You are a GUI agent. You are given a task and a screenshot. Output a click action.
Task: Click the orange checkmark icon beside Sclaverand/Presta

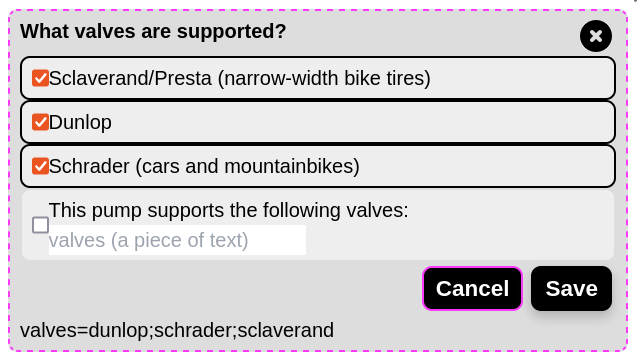click(40, 78)
